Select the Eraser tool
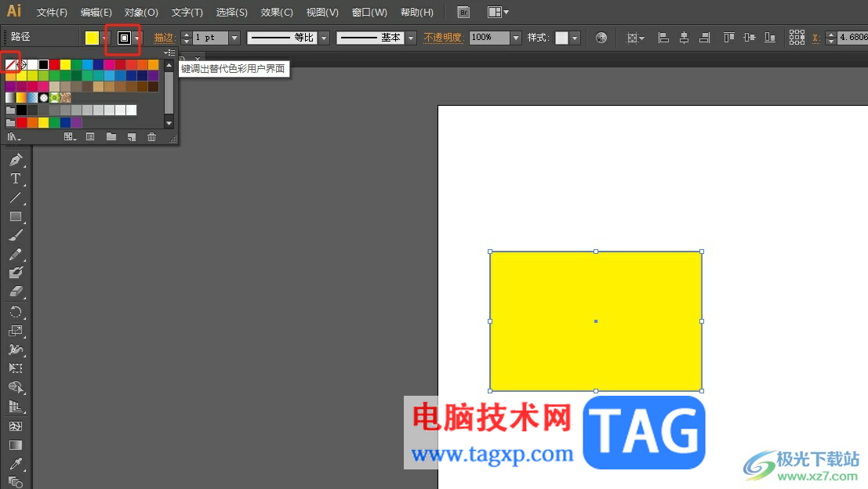 [x=16, y=292]
